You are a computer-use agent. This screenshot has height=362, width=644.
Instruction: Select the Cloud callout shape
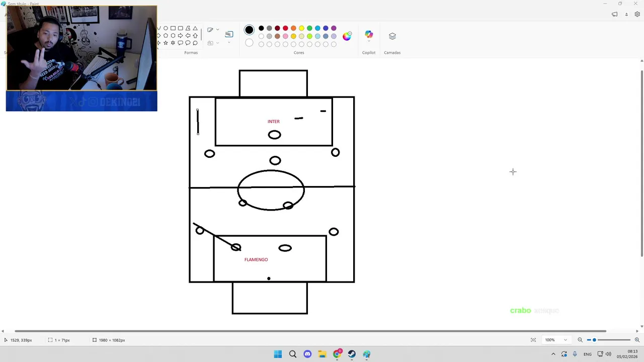(x=195, y=43)
